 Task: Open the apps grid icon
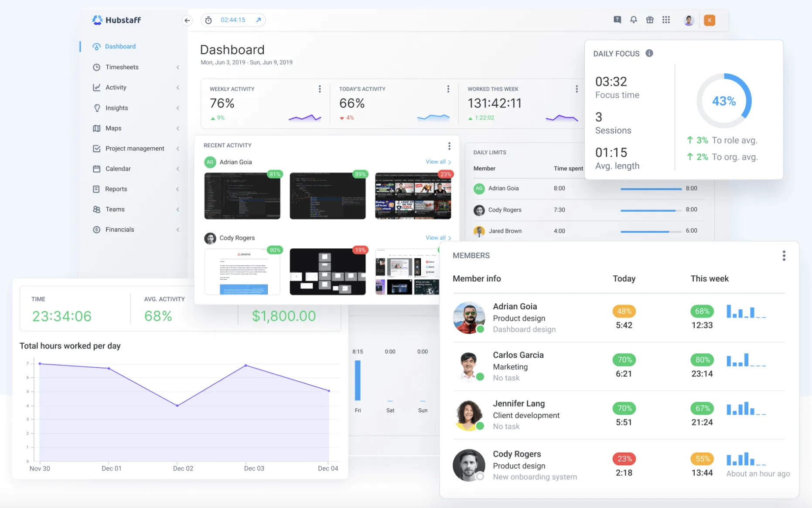(x=666, y=20)
